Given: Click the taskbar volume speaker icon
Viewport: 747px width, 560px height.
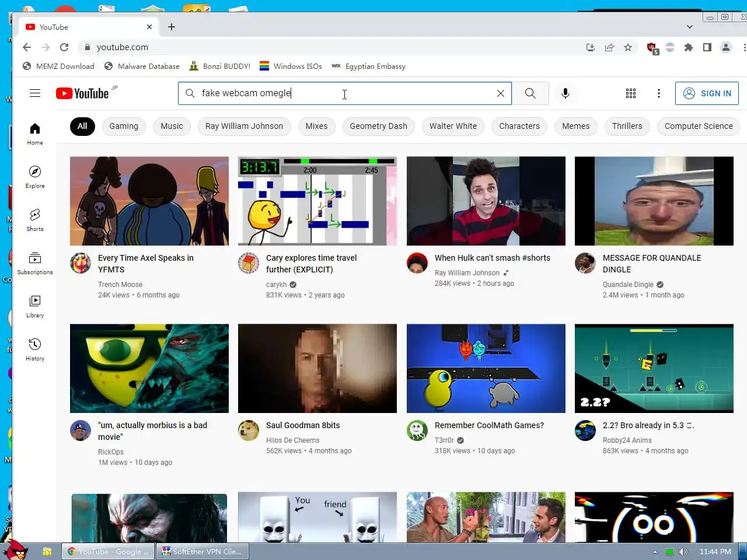Looking at the screenshot, I should (x=683, y=552).
